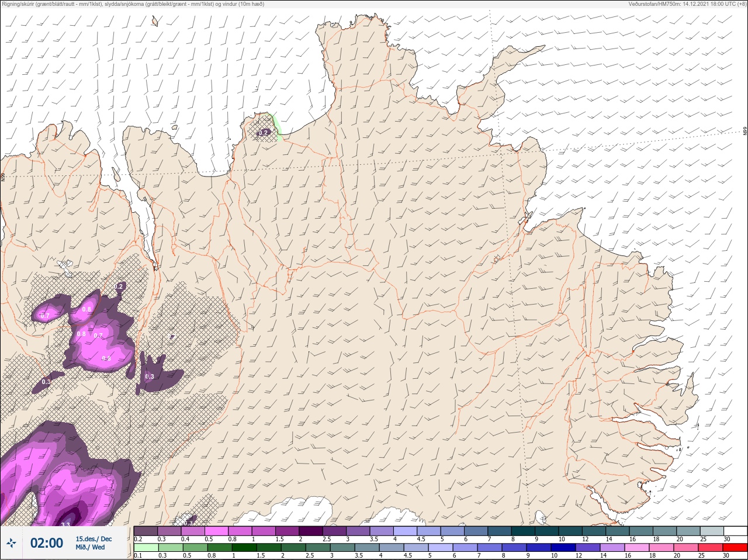Click top legend swatch between 0.2 and 0.3
The image size is (748, 560).
click(146, 531)
